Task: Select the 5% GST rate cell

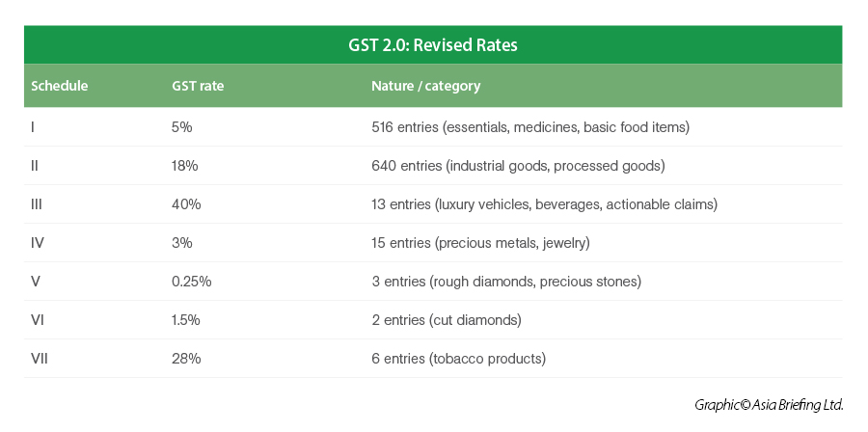Action: click(183, 127)
